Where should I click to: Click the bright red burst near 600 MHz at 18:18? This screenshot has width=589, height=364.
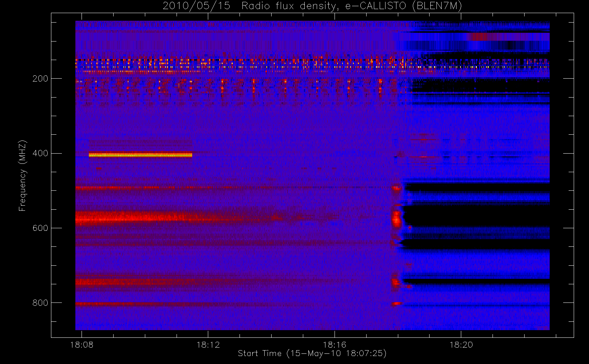click(x=396, y=218)
